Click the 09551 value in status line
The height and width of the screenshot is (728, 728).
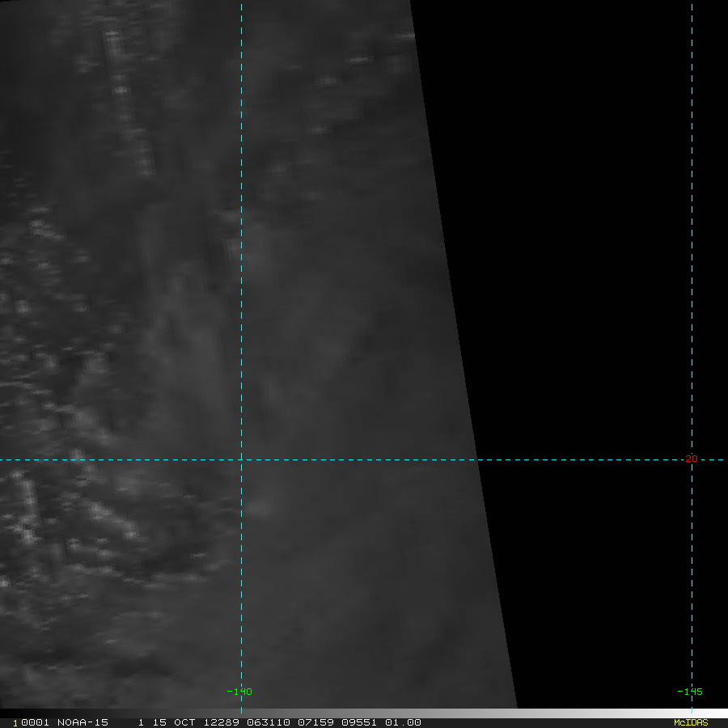click(359, 722)
